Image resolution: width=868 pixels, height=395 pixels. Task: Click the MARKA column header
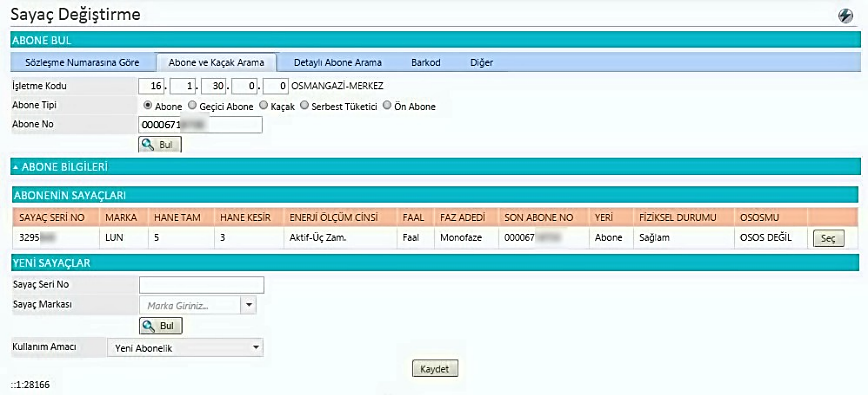pos(123,217)
